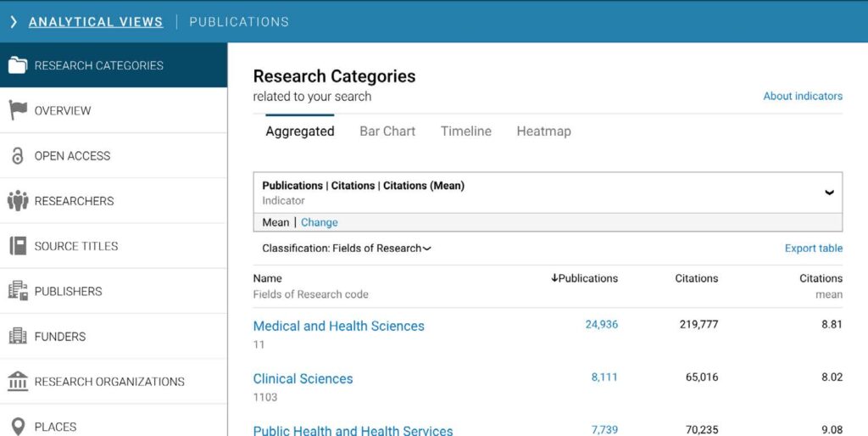Open the Medical and Health Sciences category
The width and height of the screenshot is (868, 436).
coord(338,326)
